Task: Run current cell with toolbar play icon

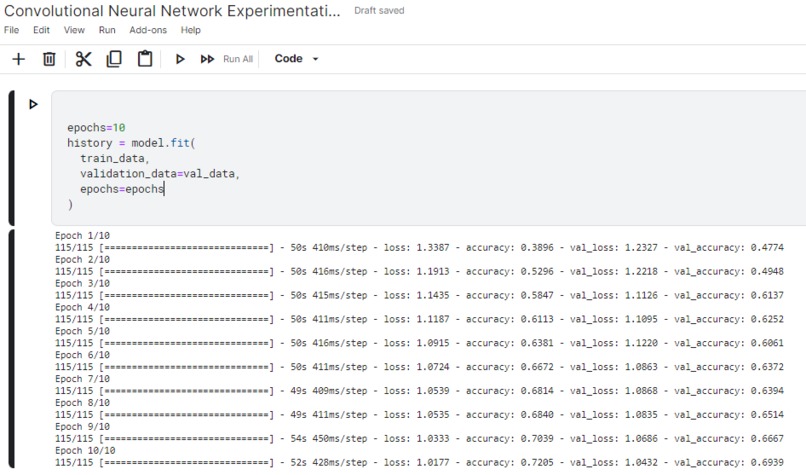Action: (180, 59)
